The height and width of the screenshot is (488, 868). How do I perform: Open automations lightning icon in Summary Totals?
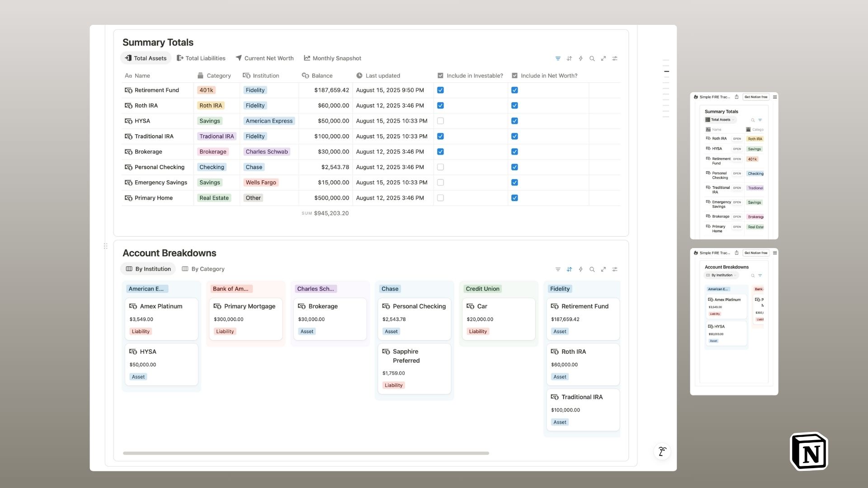click(580, 58)
